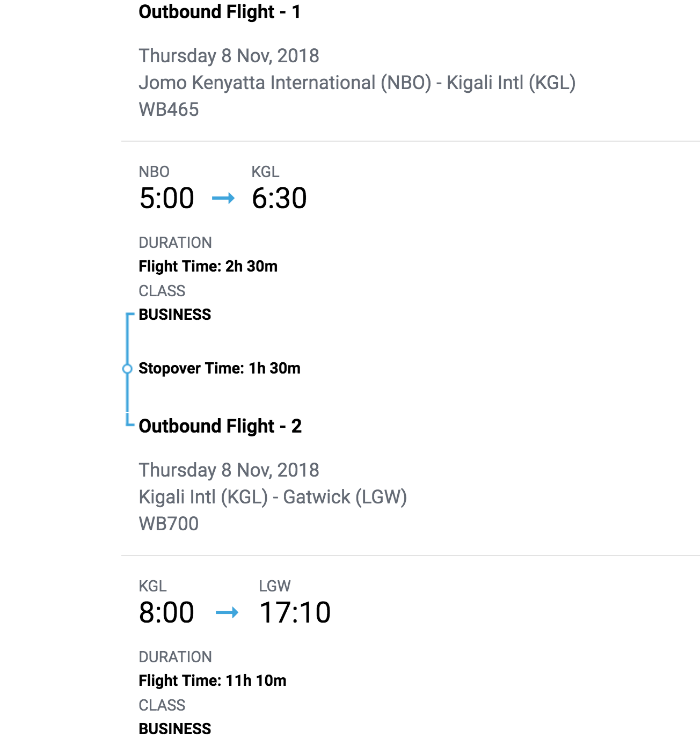Screen dimensions: 700x746
Task: Click the arrow between 5:00 and 6:30
Action: (x=223, y=199)
